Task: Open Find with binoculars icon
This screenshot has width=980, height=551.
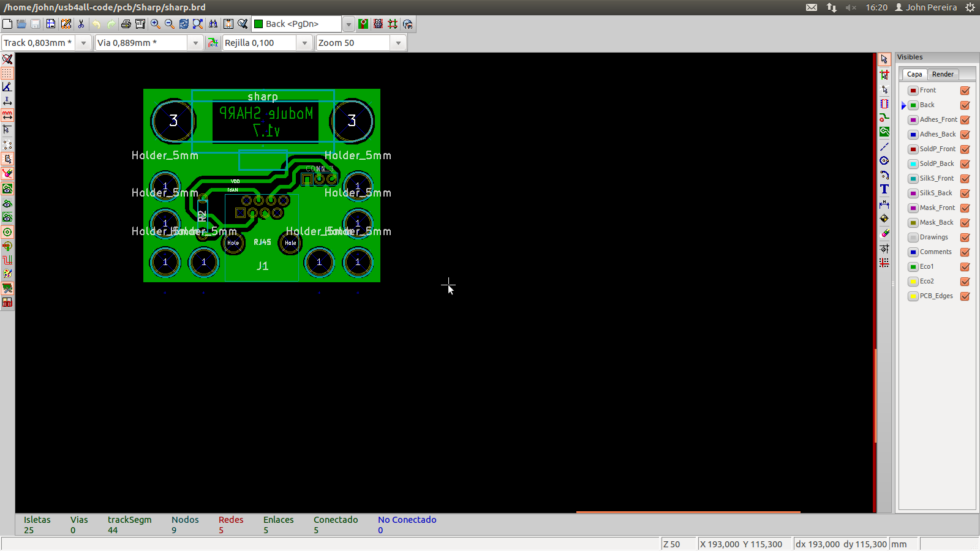Action: click(213, 24)
